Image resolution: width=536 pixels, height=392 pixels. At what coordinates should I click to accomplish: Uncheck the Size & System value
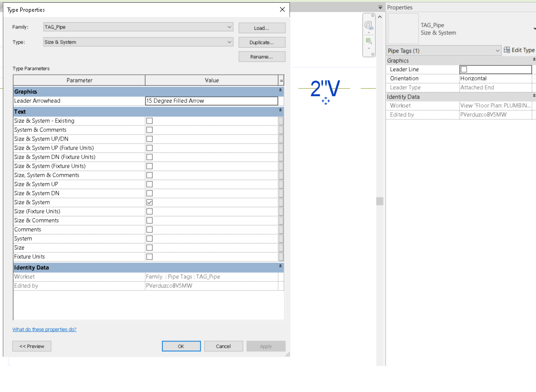point(149,202)
